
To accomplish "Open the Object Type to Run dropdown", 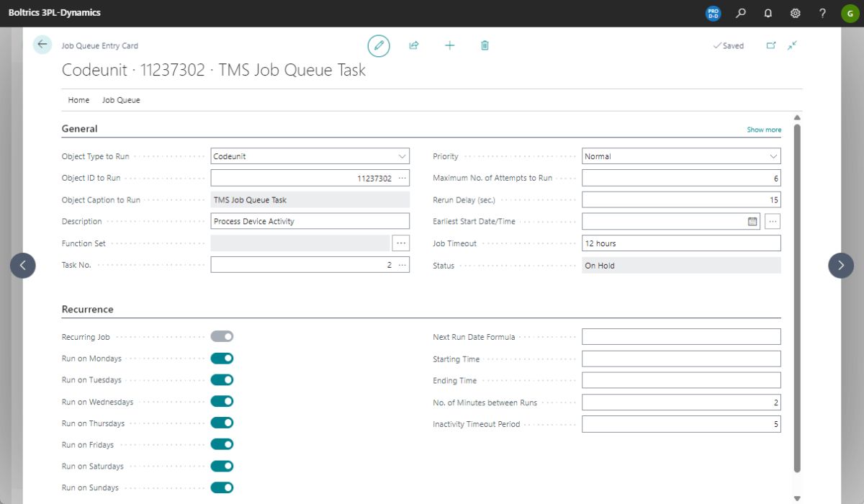I will click(x=310, y=156).
